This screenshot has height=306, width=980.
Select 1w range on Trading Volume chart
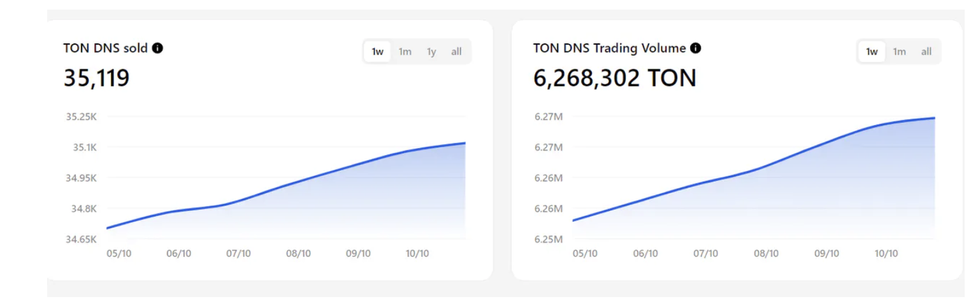click(x=872, y=52)
